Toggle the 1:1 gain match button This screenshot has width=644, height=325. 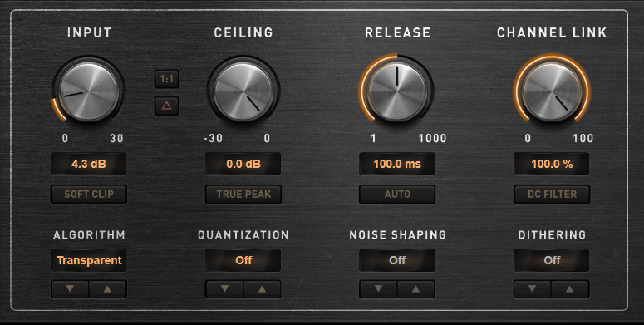click(x=166, y=79)
